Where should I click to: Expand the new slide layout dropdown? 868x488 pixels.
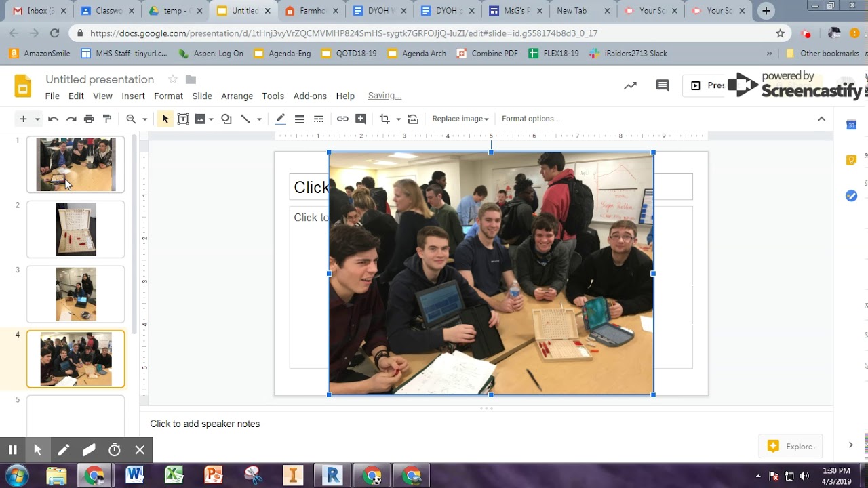tap(37, 119)
